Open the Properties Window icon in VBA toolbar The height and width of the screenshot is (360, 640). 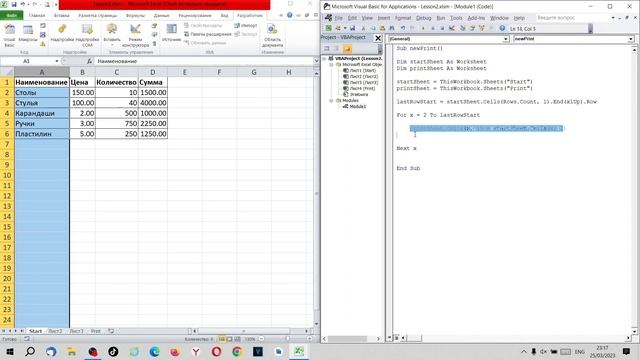pos(472,28)
